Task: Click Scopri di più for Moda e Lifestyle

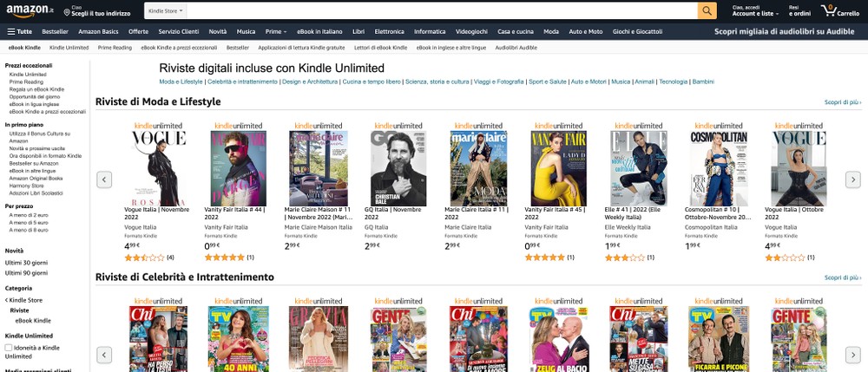Action: (x=843, y=102)
